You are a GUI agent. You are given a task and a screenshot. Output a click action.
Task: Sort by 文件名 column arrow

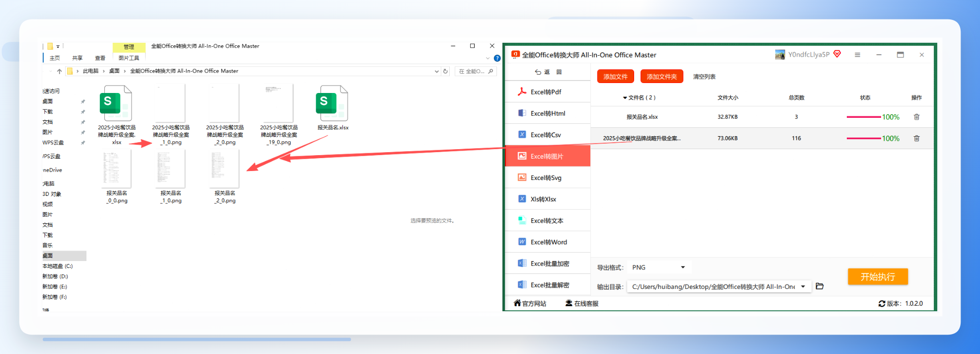(x=625, y=98)
